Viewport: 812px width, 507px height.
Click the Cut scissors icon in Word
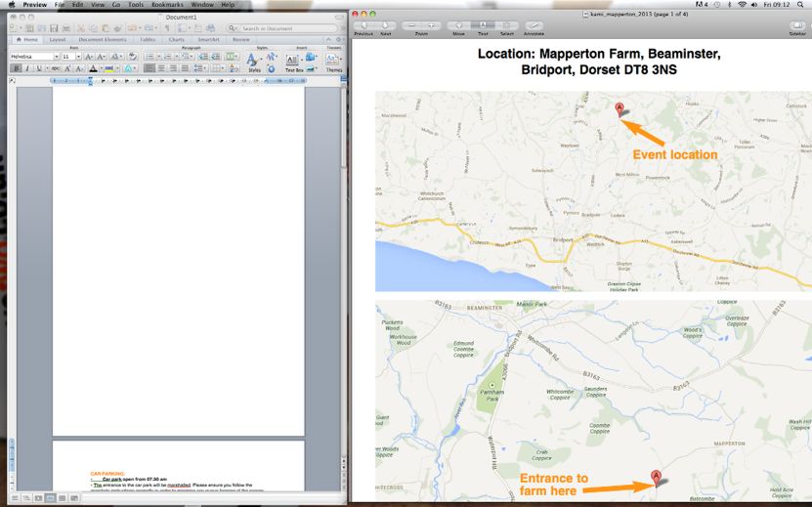(x=81, y=28)
